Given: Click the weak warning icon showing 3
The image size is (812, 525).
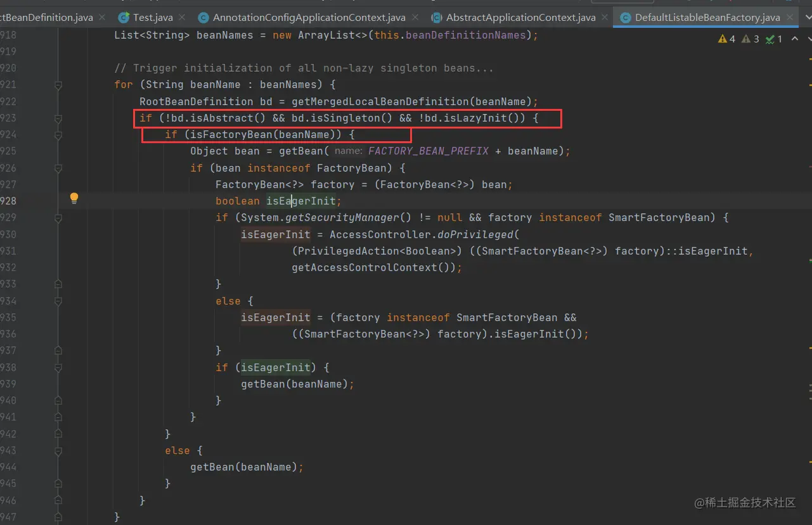Looking at the screenshot, I should (x=750, y=39).
